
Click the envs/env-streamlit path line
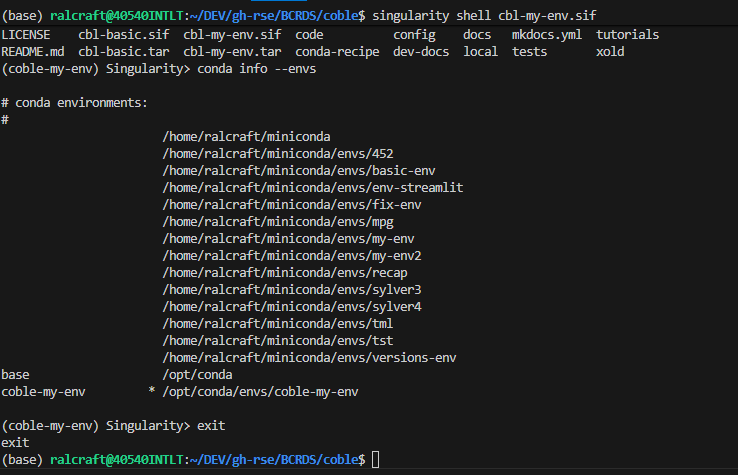[313, 187]
